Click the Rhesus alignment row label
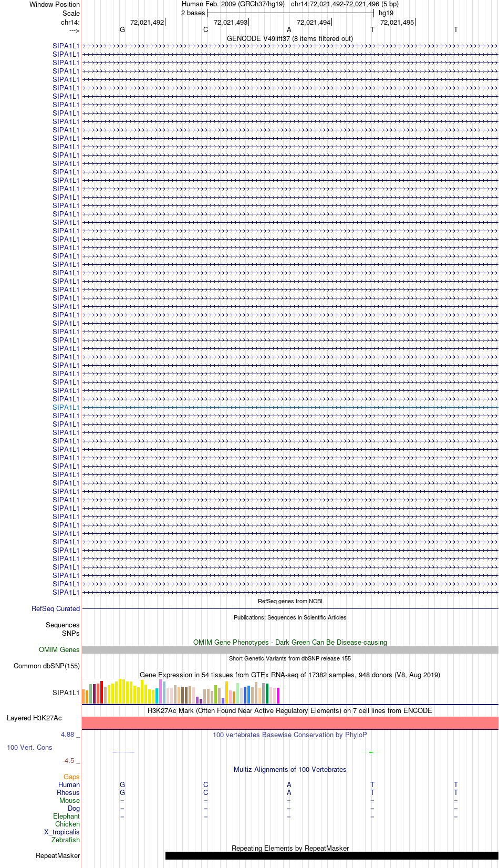Viewport: 499px width, 868px height. tap(68, 792)
